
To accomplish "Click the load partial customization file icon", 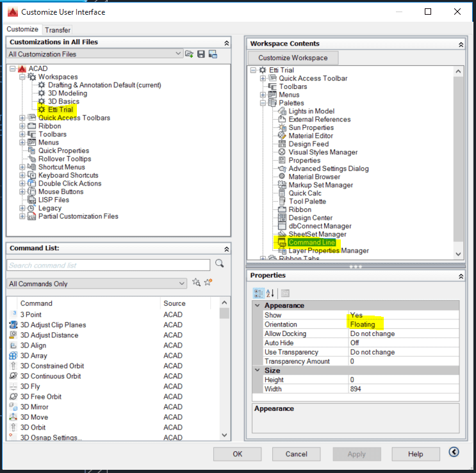I will [189, 54].
